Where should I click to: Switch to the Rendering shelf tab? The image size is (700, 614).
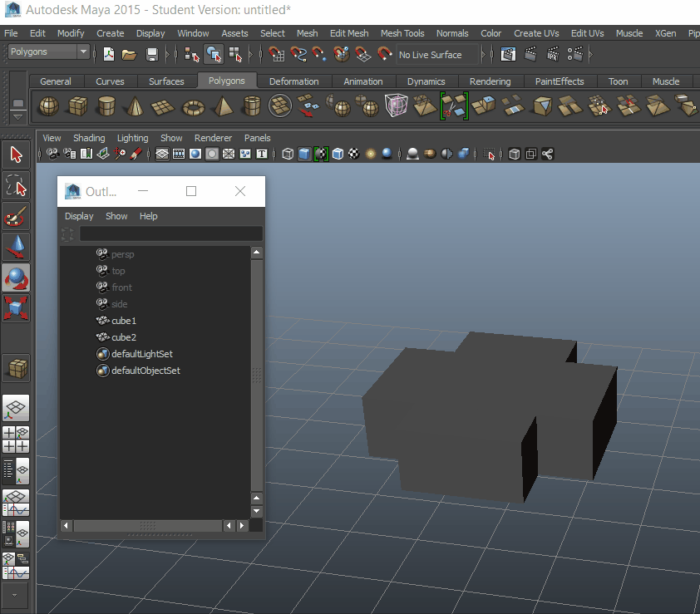pos(490,81)
